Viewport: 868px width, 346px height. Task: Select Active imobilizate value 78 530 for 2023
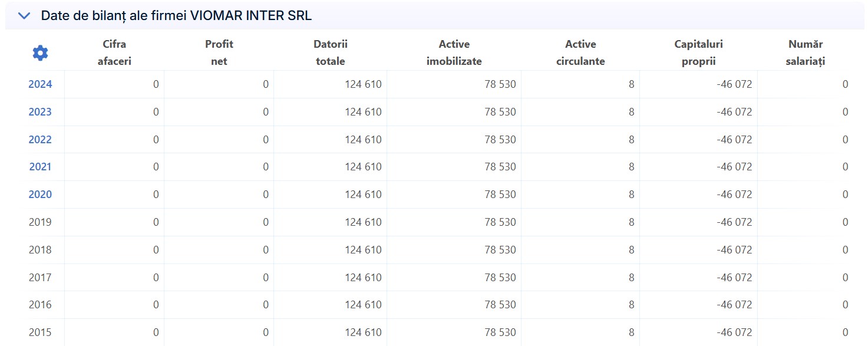pos(500,112)
